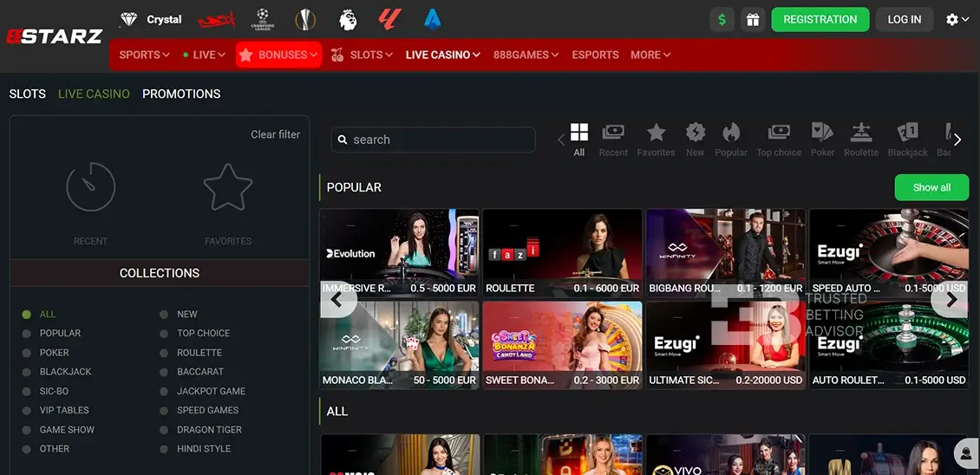This screenshot has width=980, height=475.
Task: Open the Evolution Immersive Roulette game thumbnail
Action: coord(400,252)
